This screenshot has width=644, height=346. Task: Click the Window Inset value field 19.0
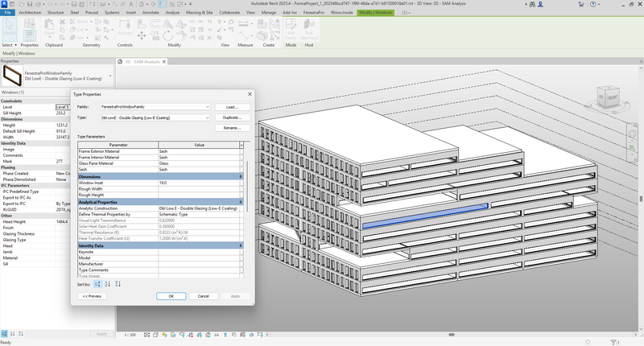199,183
